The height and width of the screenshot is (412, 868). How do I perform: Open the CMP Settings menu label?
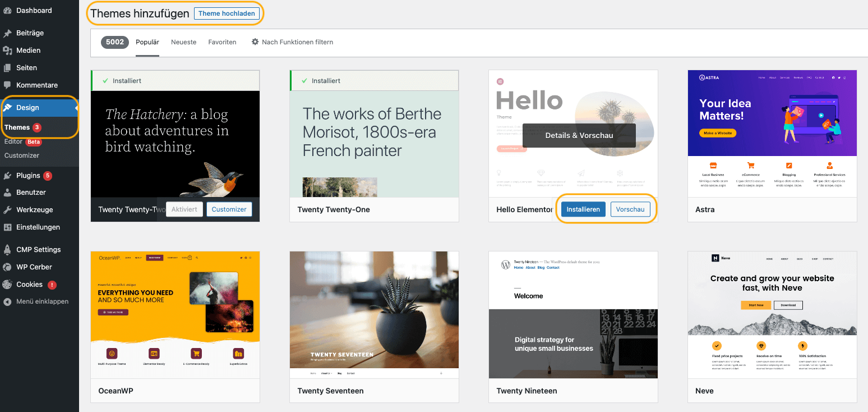coord(39,250)
